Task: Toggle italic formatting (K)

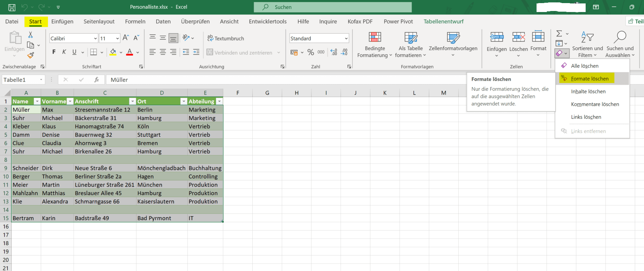Action: tap(64, 52)
